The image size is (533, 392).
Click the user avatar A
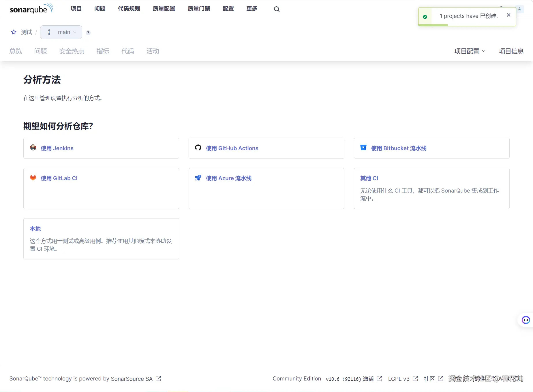(519, 9)
